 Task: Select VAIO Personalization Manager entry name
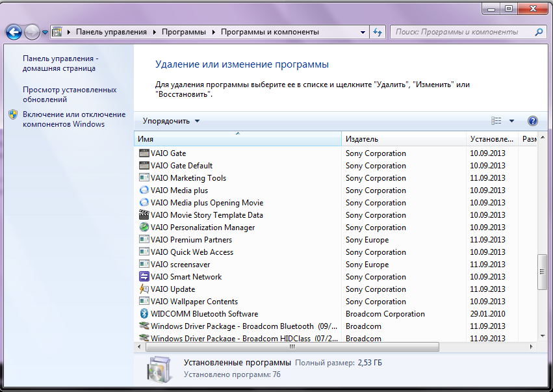point(203,228)
